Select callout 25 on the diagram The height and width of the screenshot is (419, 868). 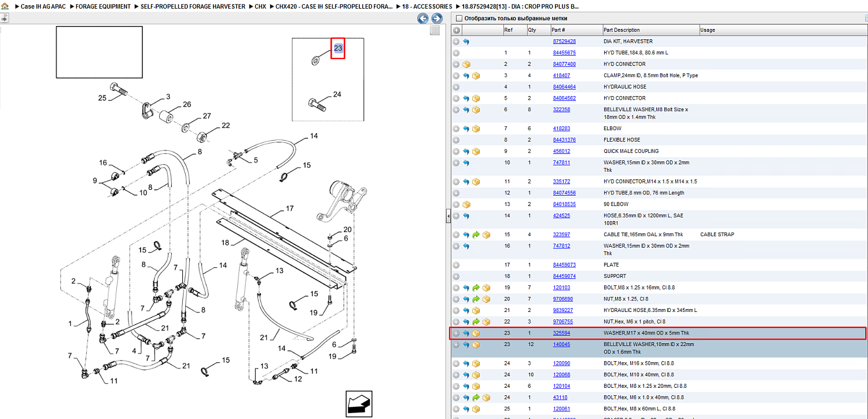tap(102, 98)
